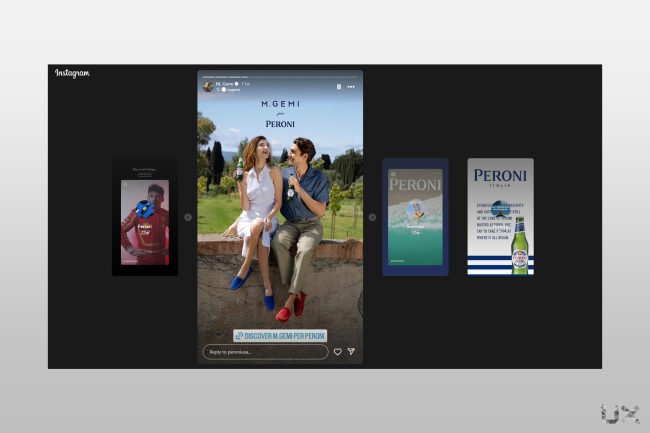Click the avatar on Peroni Summer story

click(415, 209)
